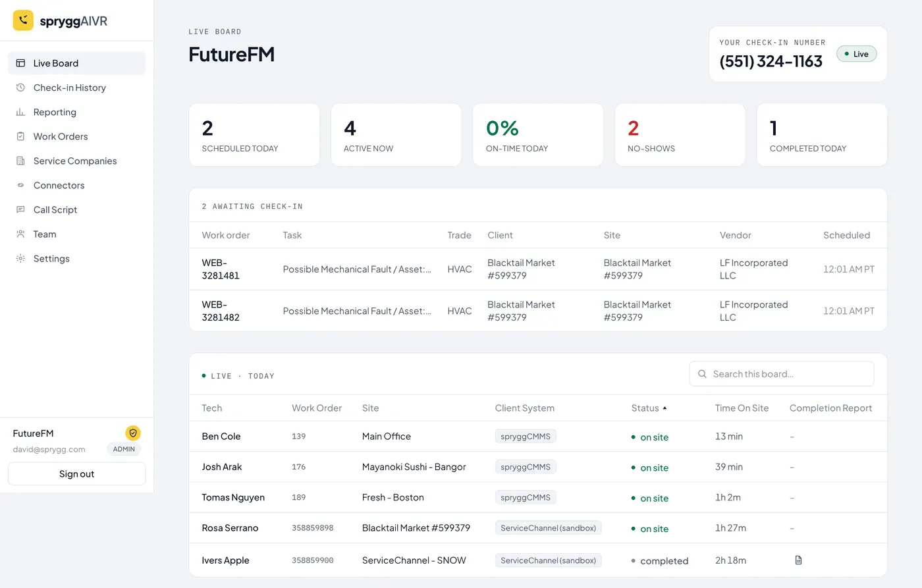The image size is (922, 588).
Task: Focus the Search this board field
Action: 782,374
